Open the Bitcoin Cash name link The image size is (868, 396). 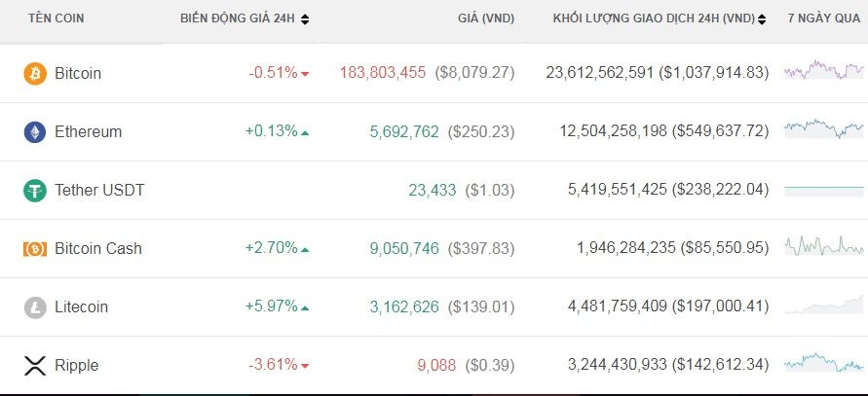98,248
